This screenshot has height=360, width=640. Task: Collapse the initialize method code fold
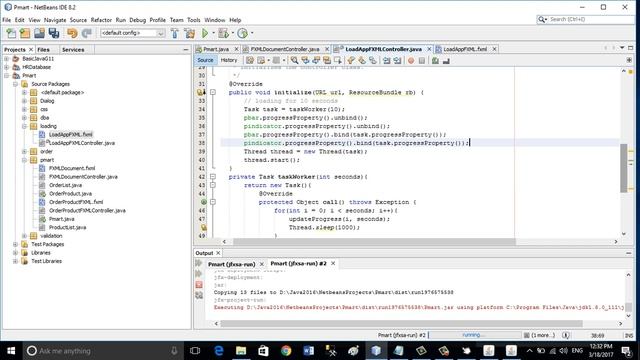pyautogui.click(x=213, y=93)
